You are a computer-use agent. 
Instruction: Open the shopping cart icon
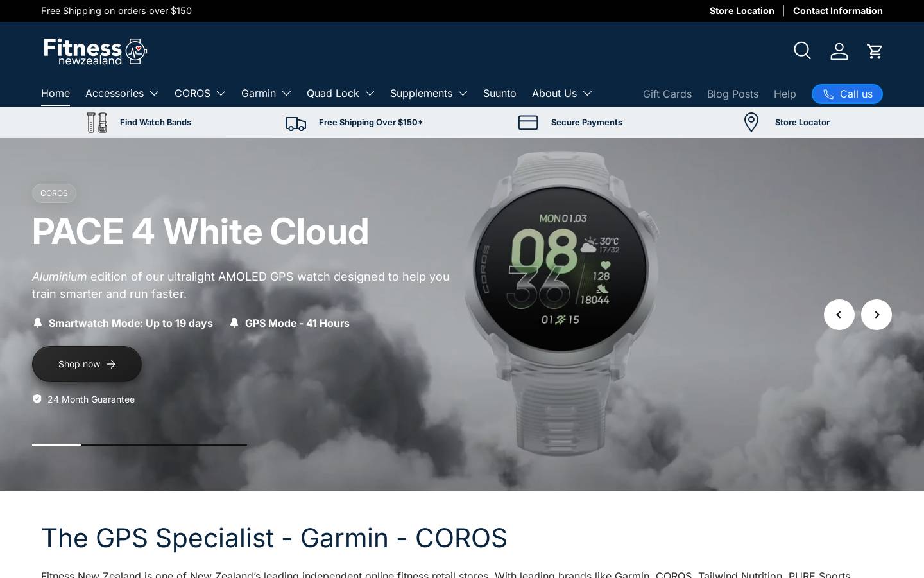point(875,51)
